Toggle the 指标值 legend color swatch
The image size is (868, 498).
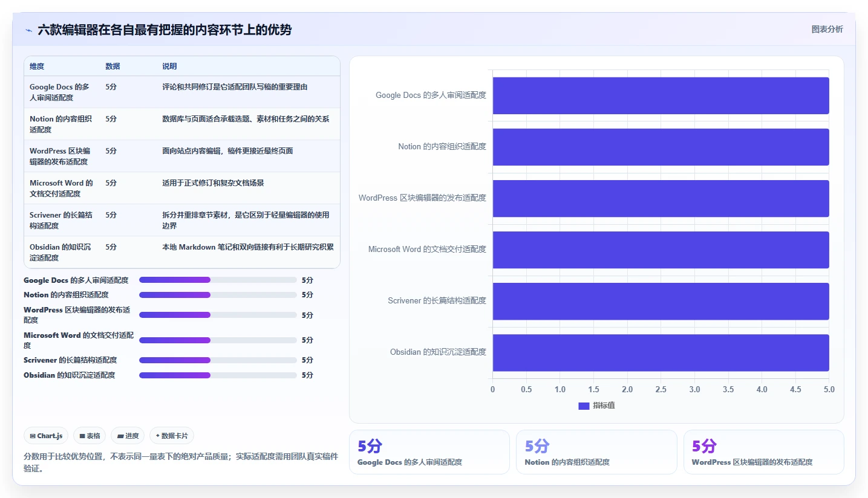pos(584,406)
